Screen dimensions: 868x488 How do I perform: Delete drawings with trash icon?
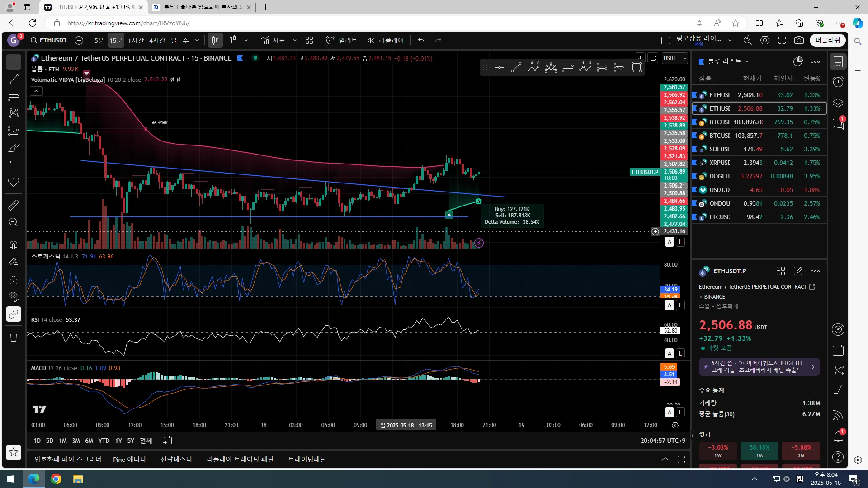tap(14, 337)
